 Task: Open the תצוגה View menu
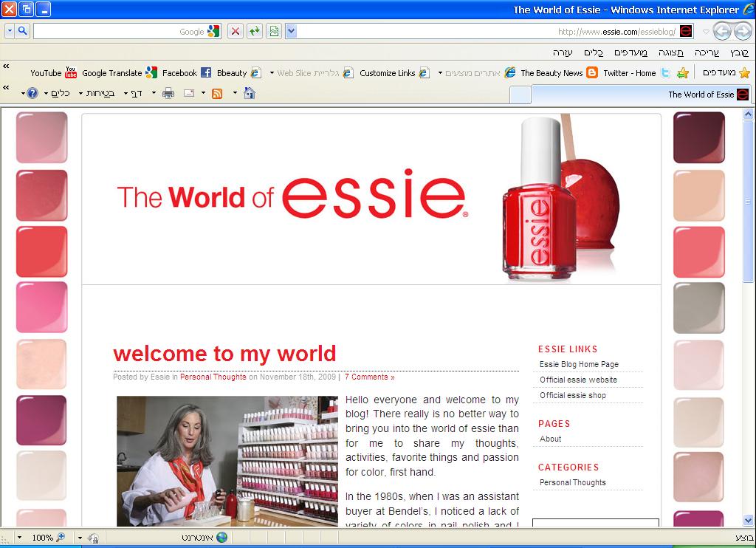[x=670, y=52]
